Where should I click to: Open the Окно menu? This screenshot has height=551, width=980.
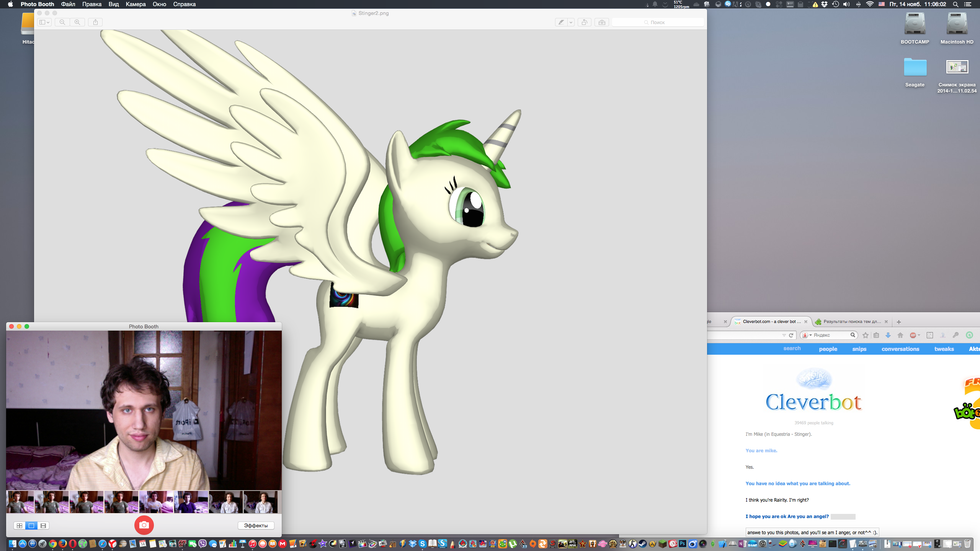pyautogui.click(x=159, y=4)
